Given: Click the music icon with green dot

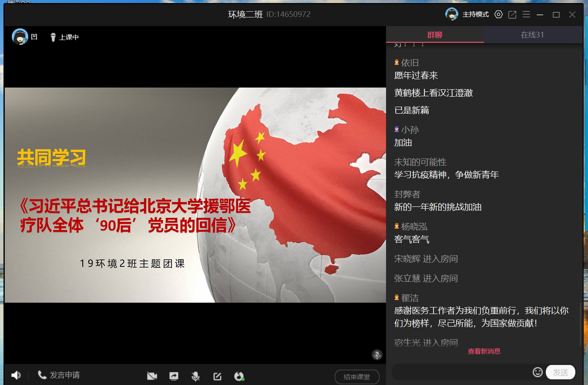Looking at the screenshot, I should [x=239, y=376].
